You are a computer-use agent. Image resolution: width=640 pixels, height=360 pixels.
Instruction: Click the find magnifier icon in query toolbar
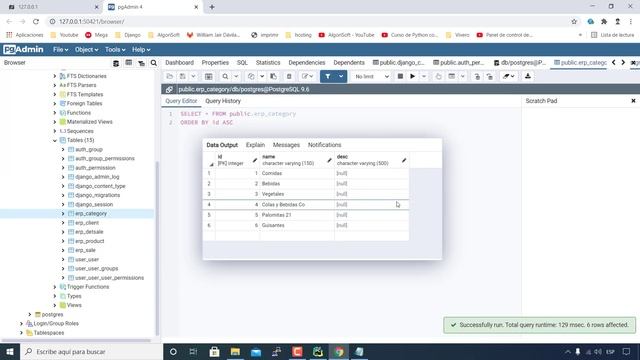click(225, 76)
